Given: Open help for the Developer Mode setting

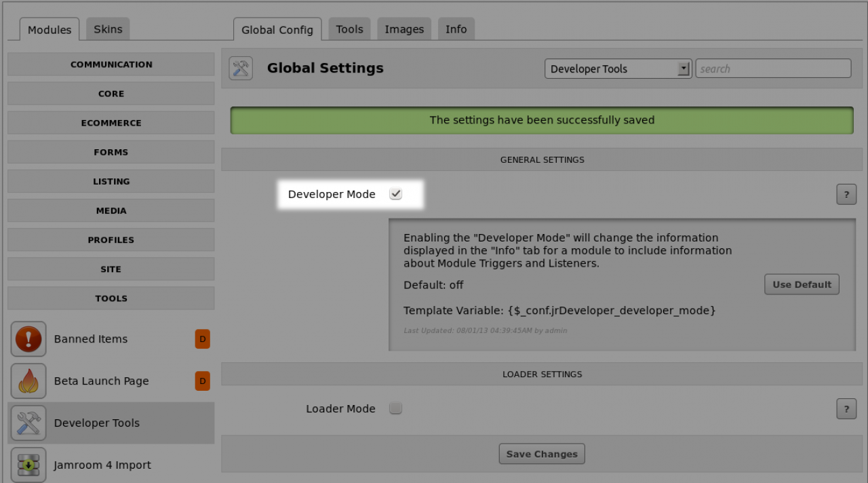Looking at the screenshot, I should [846, 195].
